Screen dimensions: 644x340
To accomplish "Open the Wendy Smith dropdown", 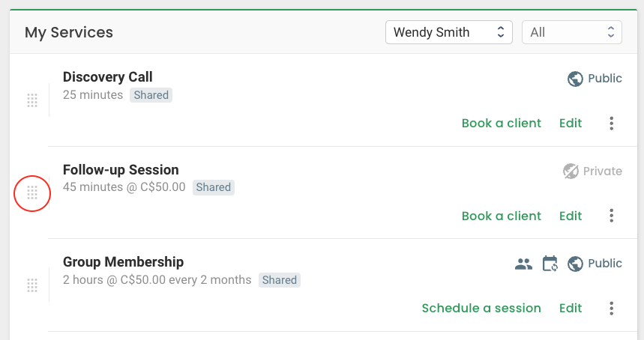I will 449,32.
